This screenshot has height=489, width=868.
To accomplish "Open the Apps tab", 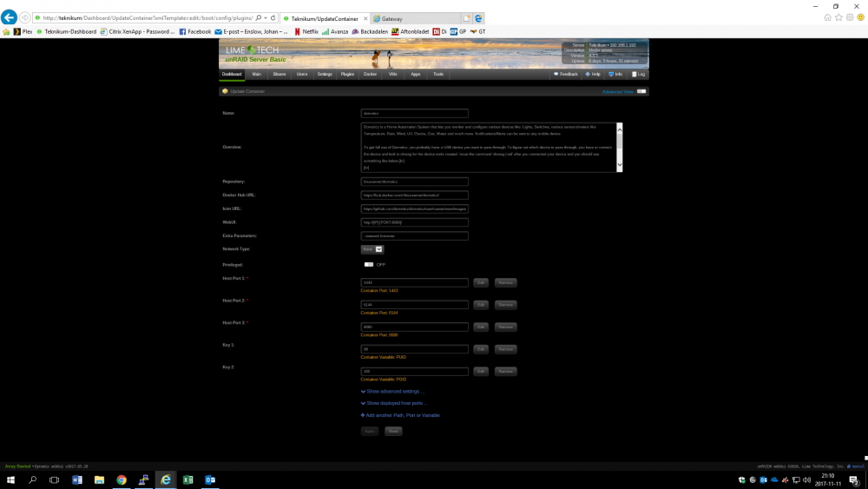I will 415,74.
